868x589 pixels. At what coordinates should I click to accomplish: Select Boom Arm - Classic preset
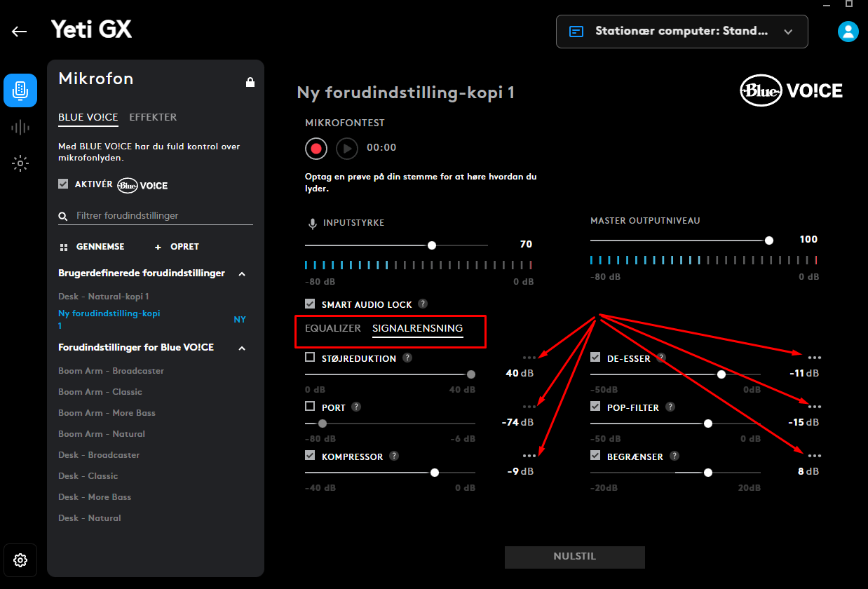click(100, 392)
